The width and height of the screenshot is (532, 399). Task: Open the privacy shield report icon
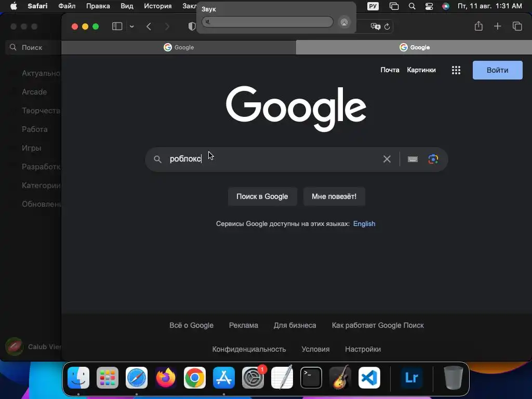click(x=192, y=26)
